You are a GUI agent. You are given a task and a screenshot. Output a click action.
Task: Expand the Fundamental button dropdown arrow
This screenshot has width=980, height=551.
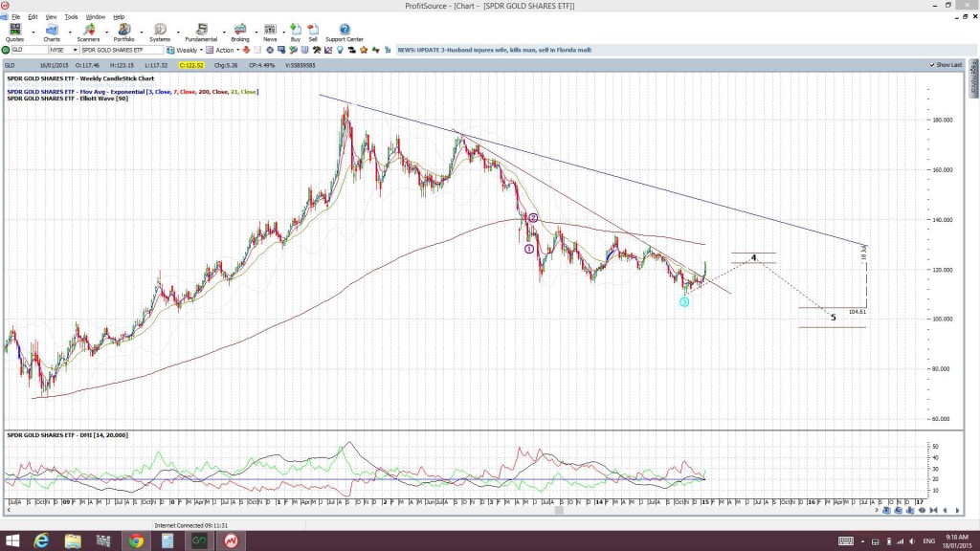coord(224,33)
